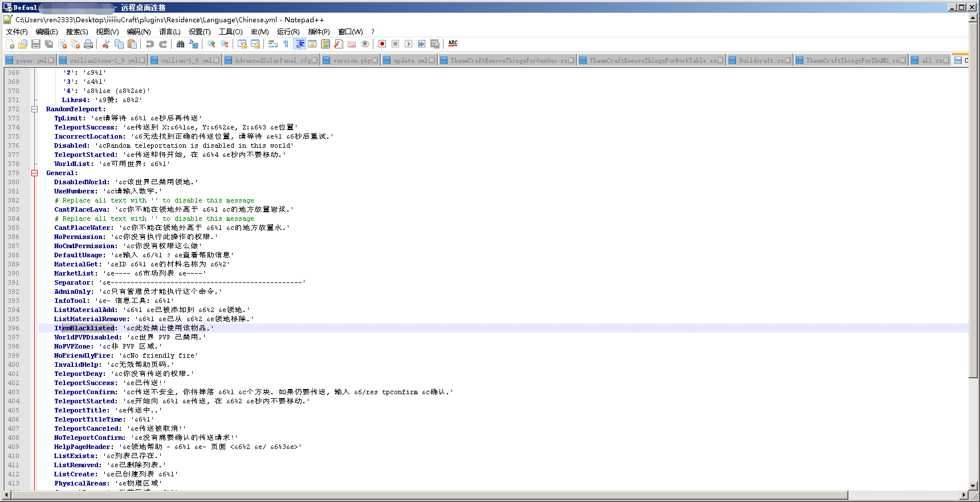980x502 pixels.
Task: Click the HelpPageHeader key text
Action: (83, 447)
